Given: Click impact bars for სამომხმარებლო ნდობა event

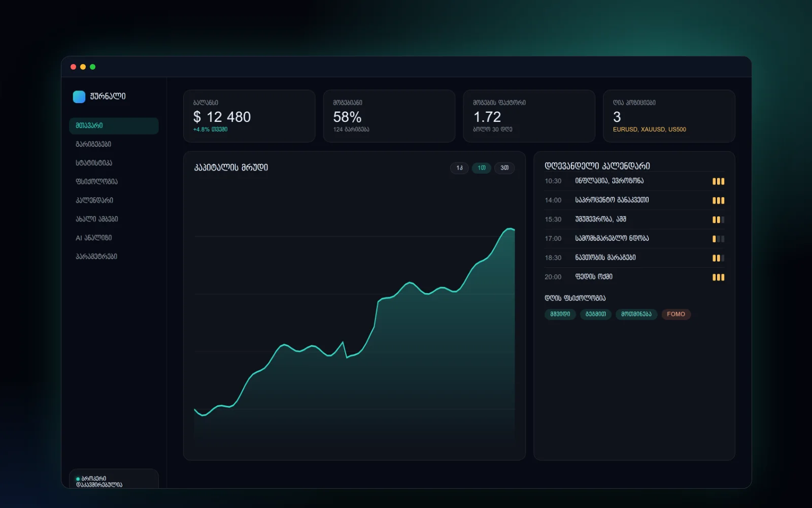Looking at the screenshot, I should tap(718, 239).
